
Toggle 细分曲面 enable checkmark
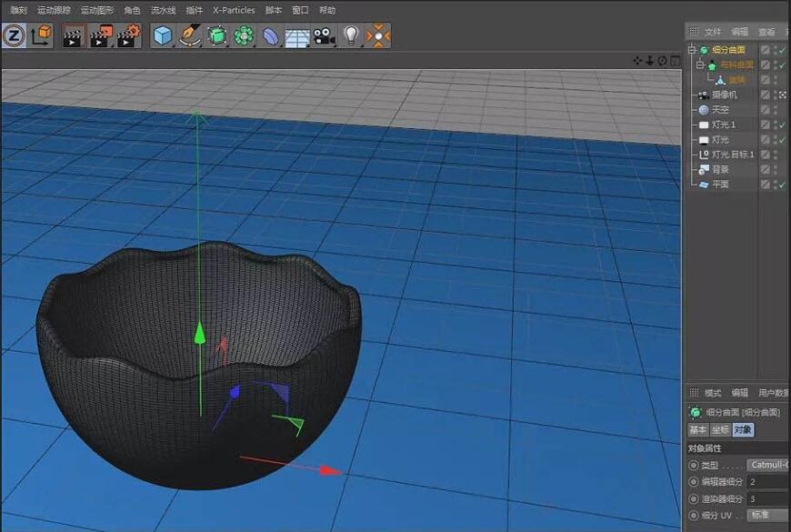[783, 49]
